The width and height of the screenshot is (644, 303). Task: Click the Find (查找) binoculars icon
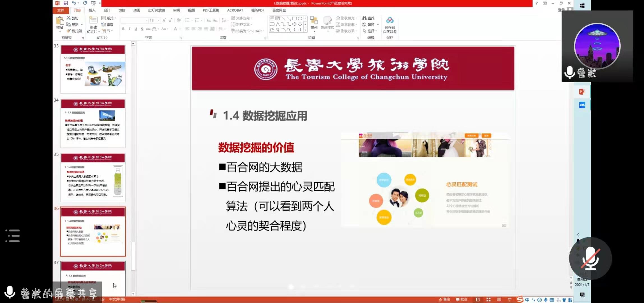[x=364, y=18]
